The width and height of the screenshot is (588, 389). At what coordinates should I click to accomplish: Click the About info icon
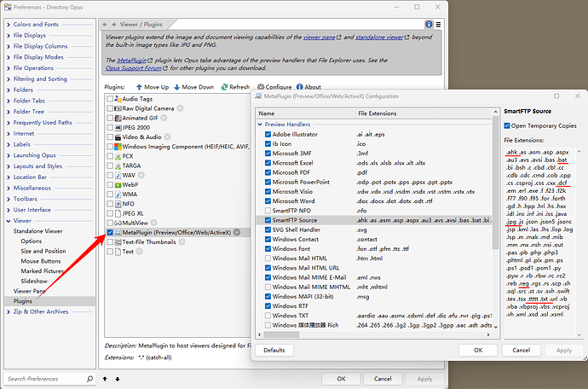pos(300,87)
